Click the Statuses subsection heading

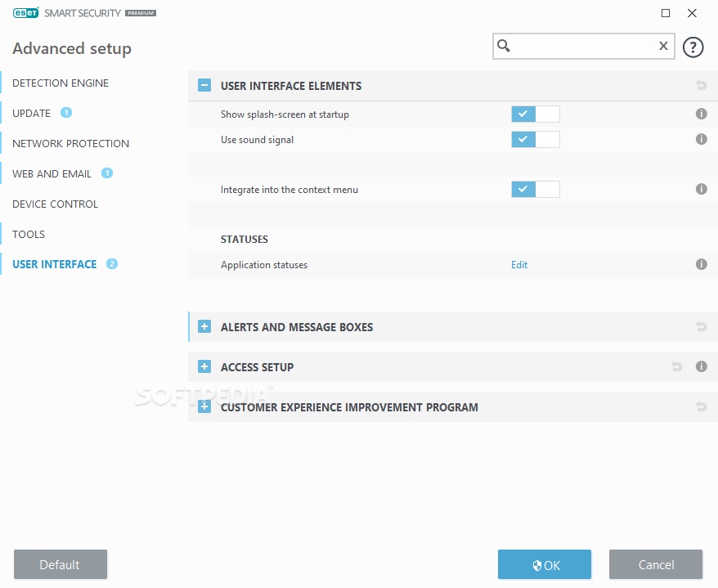tap(244, 239)
